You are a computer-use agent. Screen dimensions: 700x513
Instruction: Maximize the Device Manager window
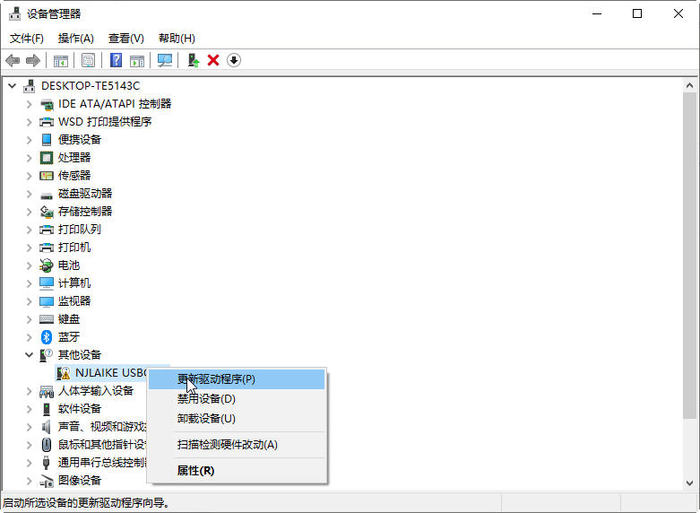click(x=638, y=14)
